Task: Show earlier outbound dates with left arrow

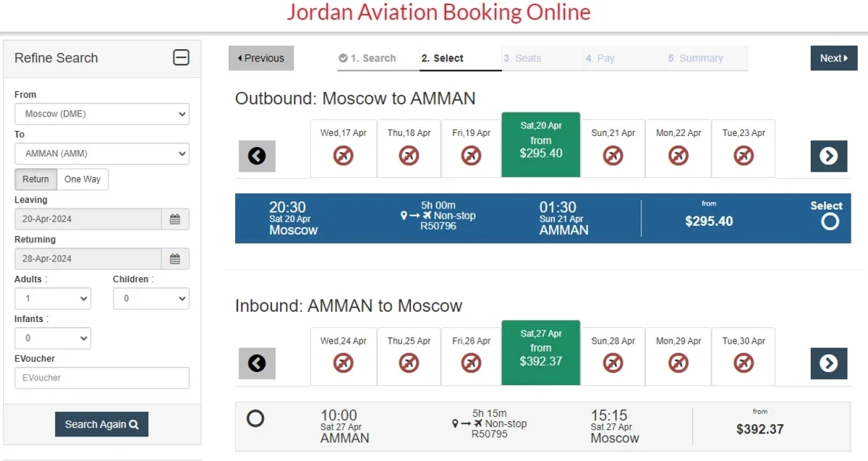Action: [257, 156]
